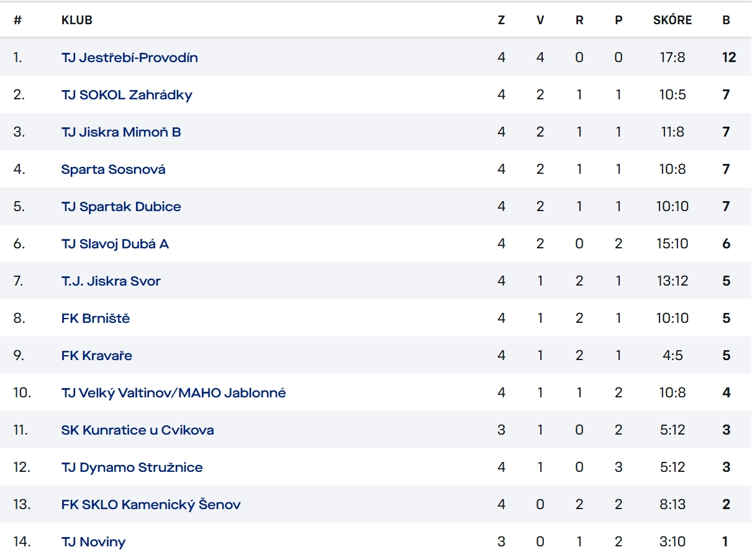Open FK Kravaře team page
The height and width of the screenshot is (560, 752).
click(x=97, y=356)
